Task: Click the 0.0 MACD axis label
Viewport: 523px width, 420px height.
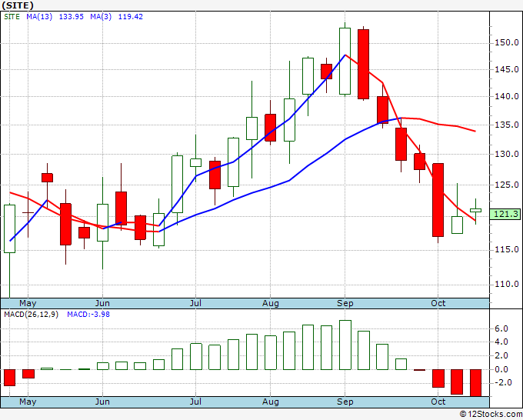Action: click(x=501, y=370)
